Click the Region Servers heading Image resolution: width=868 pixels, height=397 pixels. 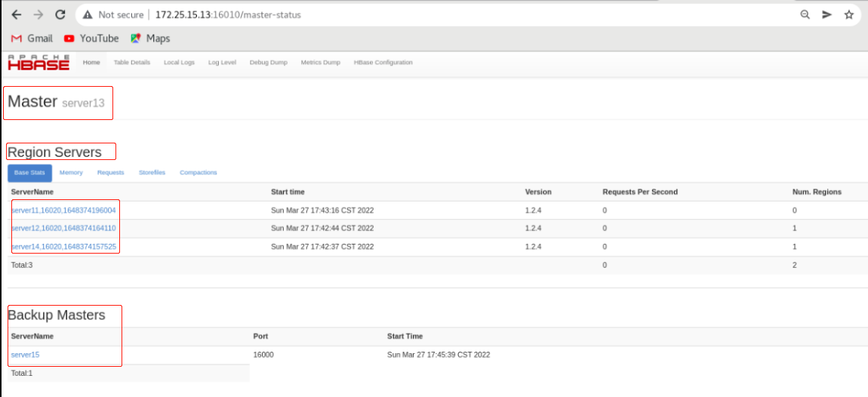point(55,152)
